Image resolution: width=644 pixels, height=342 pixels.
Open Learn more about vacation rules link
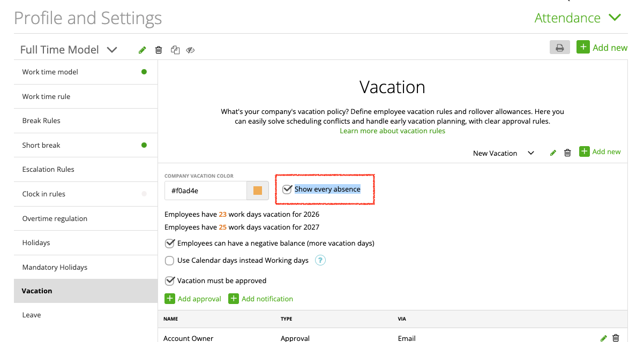click(x=392, y=131)
